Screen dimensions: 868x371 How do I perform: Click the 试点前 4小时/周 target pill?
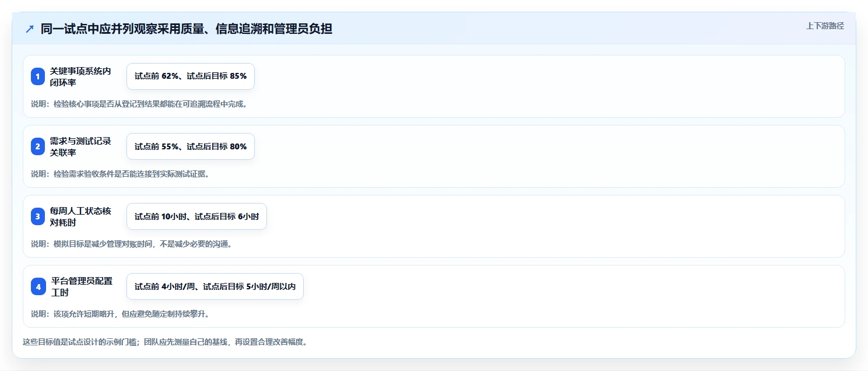(215, 286)
